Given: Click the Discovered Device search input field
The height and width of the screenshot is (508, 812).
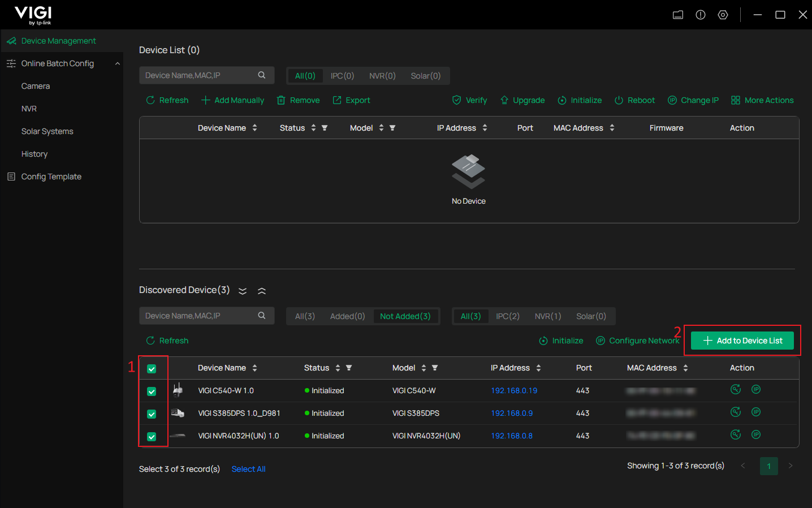Looking at the screenshot, I should tap(198, 316).
